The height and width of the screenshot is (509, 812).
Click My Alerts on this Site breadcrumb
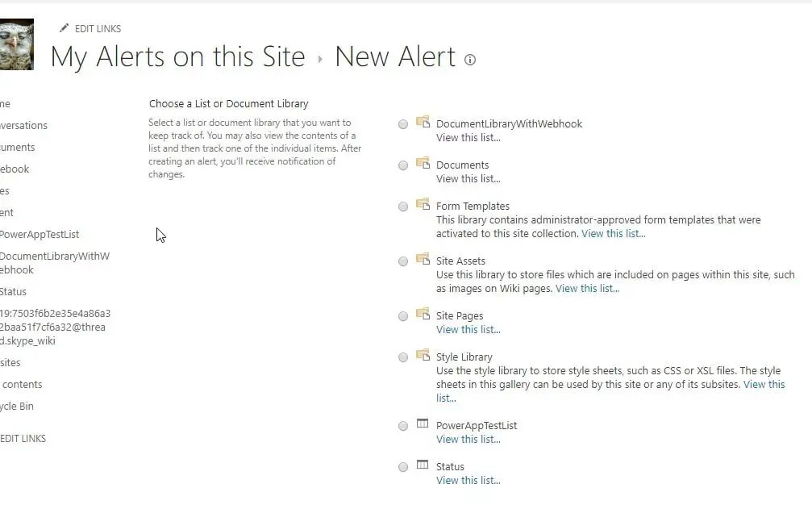tap(177, 57)
